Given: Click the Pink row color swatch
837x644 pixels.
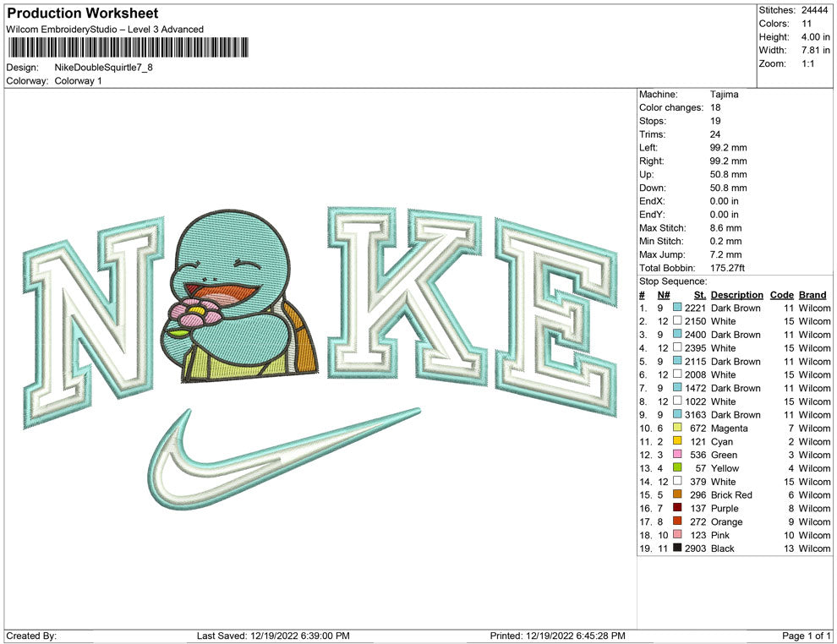Looking at the screenshot, I should pos(677,534).
